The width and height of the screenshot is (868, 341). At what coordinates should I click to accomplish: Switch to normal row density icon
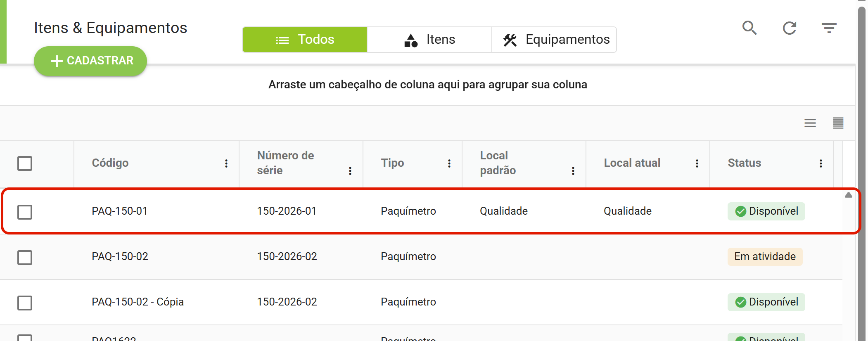click(810, 123)
